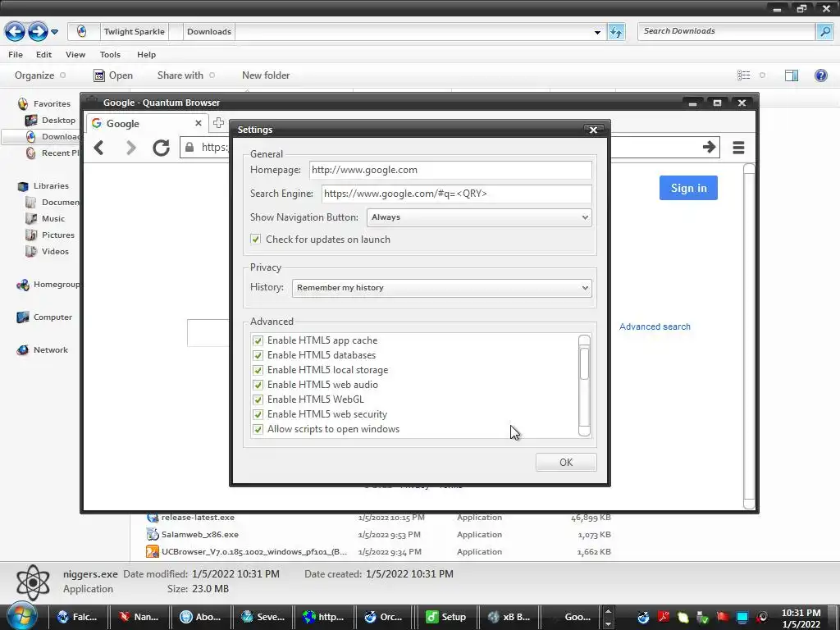Image resolution: width=840 pixels, height=630 pixels.
Task: Open Explorer Edit menu
Action: pos(44,55)
